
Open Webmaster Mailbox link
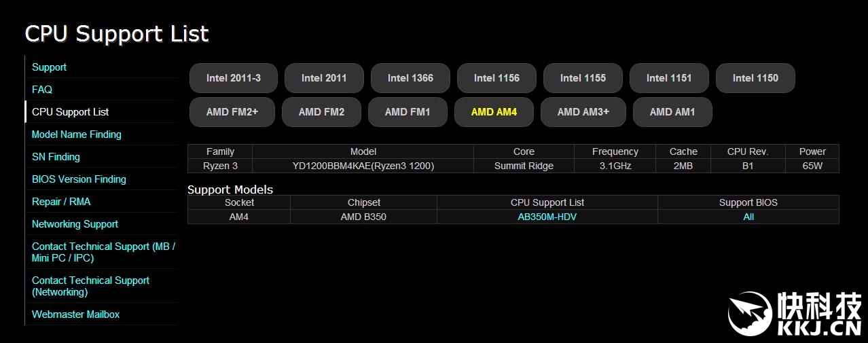75,314
